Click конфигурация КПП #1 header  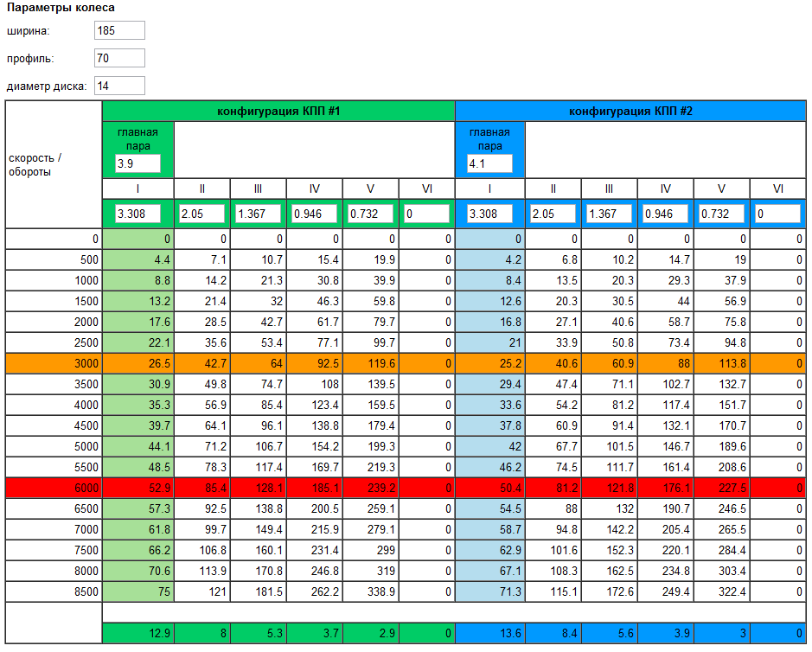278,112
